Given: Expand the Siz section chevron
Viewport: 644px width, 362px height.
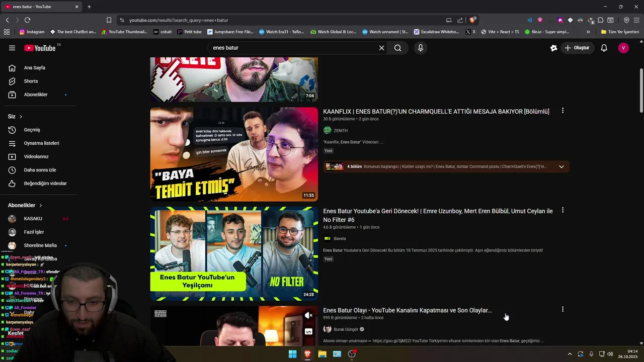Looking at the screenshot, I should point(21,117).
